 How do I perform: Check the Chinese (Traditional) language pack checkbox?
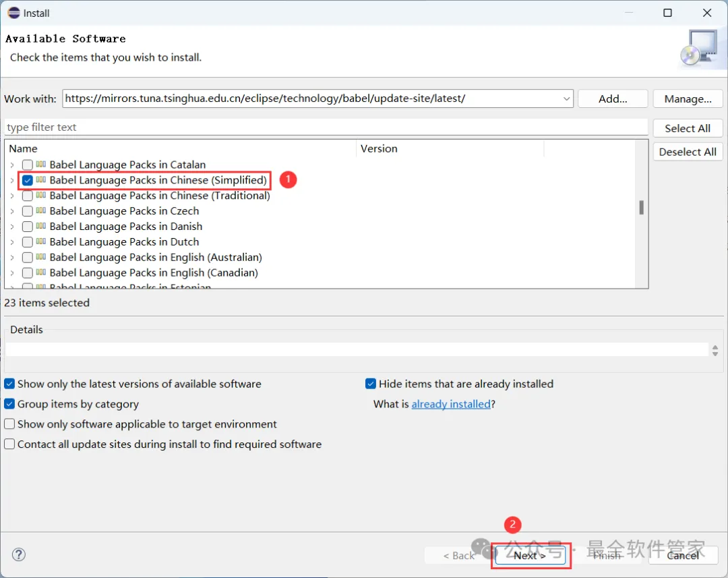coord(28,196)
